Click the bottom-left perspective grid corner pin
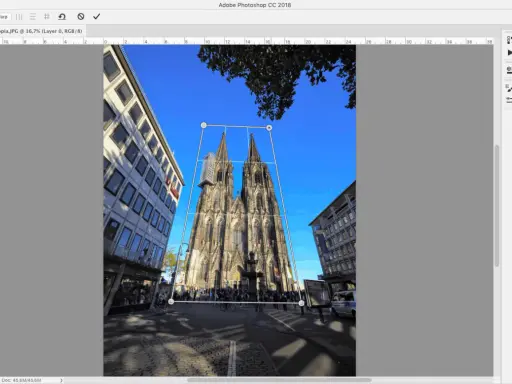This screenshot has height=384, width=512. [171, 302]
